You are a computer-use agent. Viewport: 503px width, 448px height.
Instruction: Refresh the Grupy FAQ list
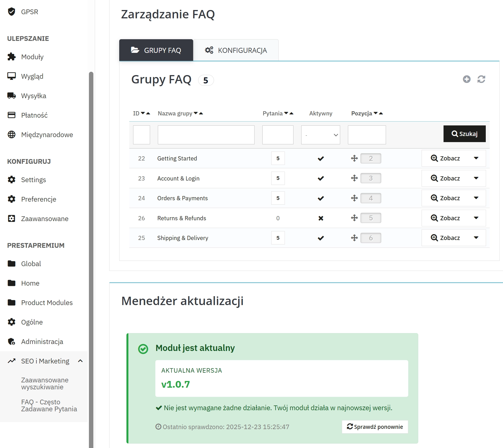481,79
